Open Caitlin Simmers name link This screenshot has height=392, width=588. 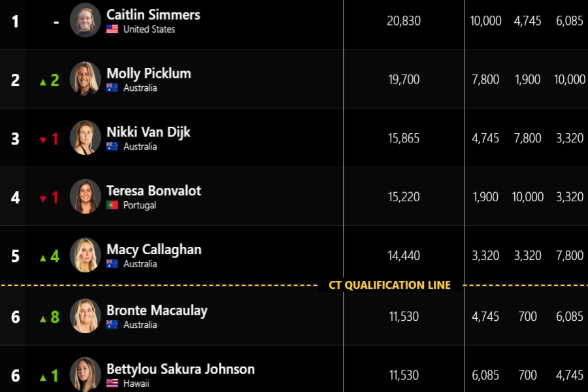click(154, 14)
